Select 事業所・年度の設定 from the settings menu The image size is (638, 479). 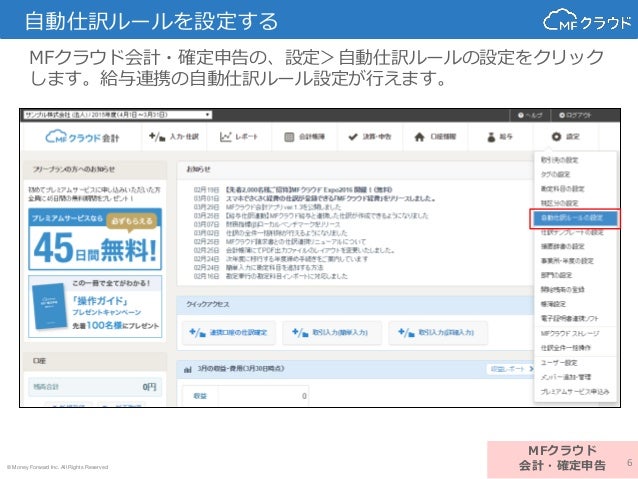coord(567,261)
